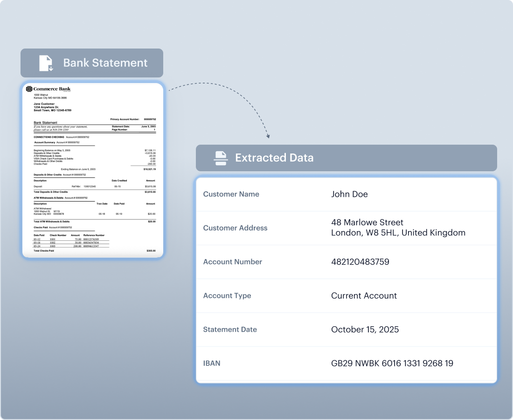Click the Commerce Bank globe logo

click(29, 89)
